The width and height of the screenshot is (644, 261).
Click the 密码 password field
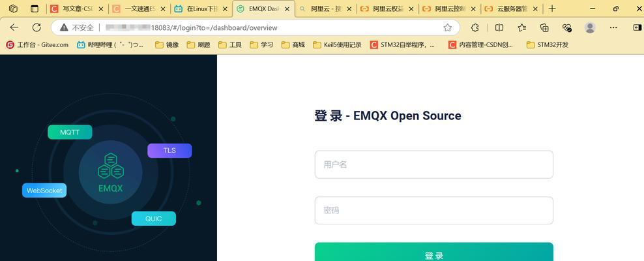pos(433,211)
